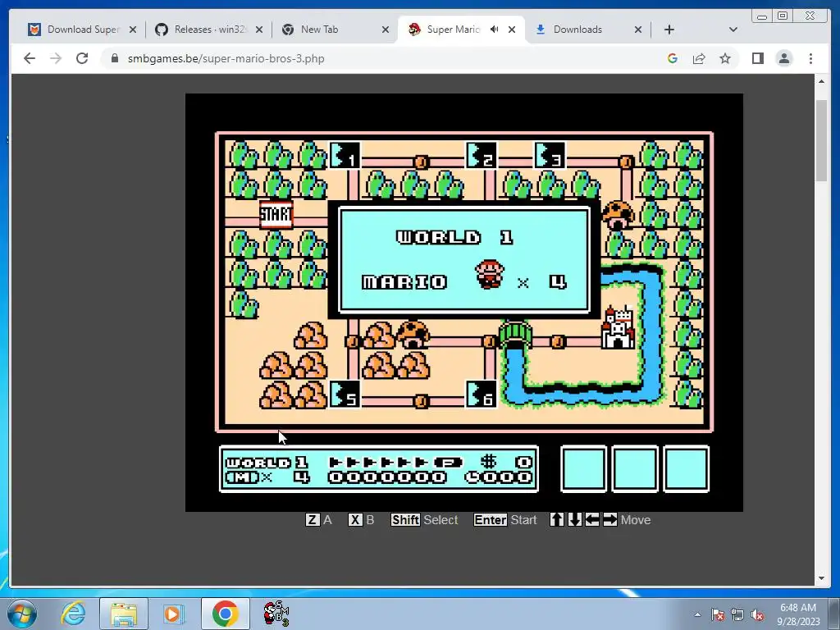The image size is (840, 630).
Task: Click the right arrow move key icon
Action: pyautogui.click(x=610, y=519)
